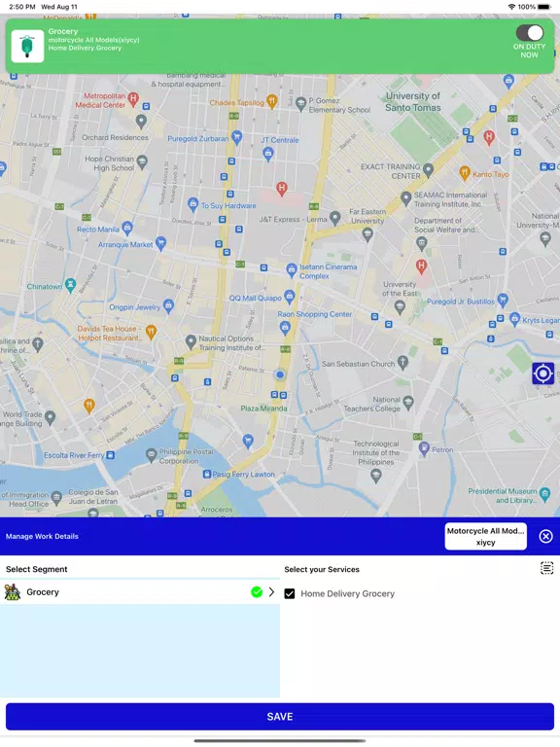
Task: Tap the Chadés Tapsilog restaurant marker
Action: [x=272, y=100]
